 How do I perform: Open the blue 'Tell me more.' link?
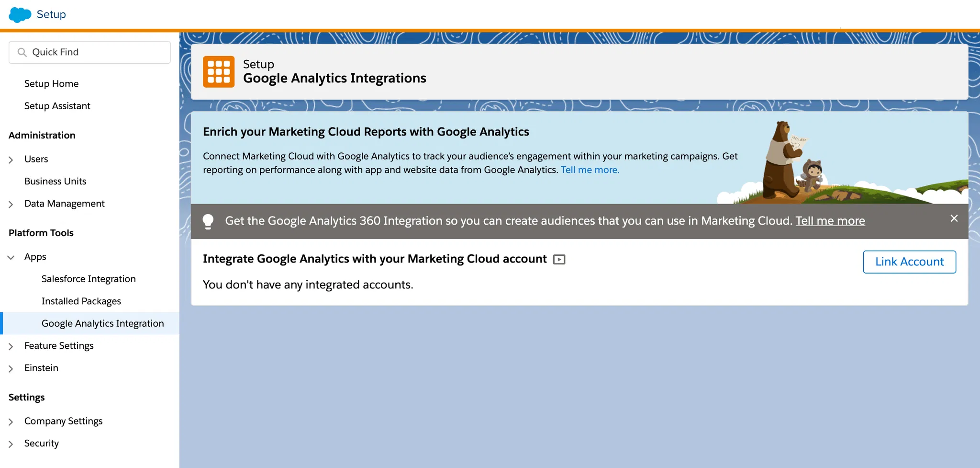point(590,170)
